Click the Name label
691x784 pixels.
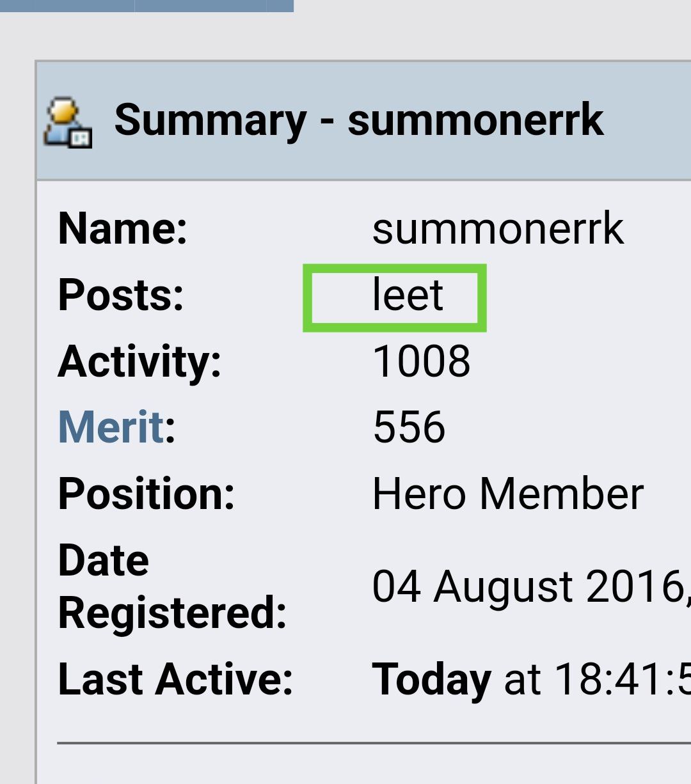click(122, 228)
